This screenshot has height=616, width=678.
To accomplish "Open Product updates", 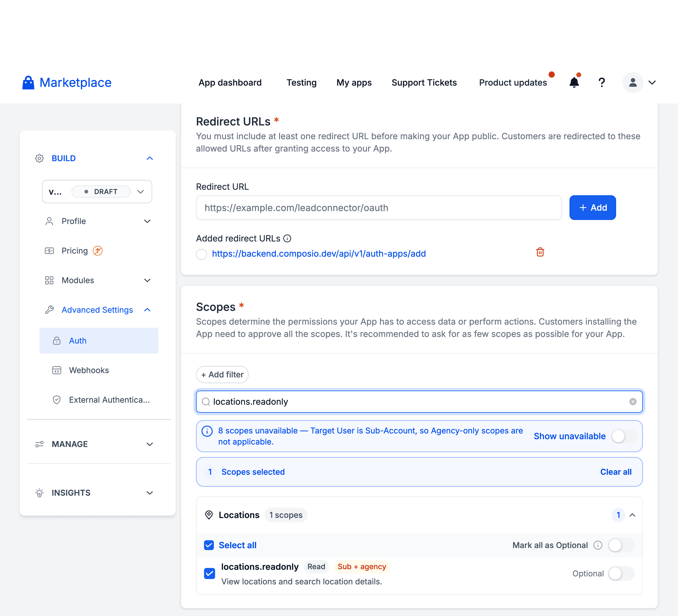I will tap(513, 83).
